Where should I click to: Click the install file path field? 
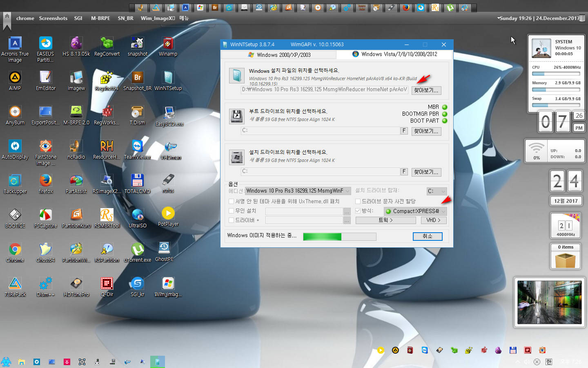(x=325, y=90)
